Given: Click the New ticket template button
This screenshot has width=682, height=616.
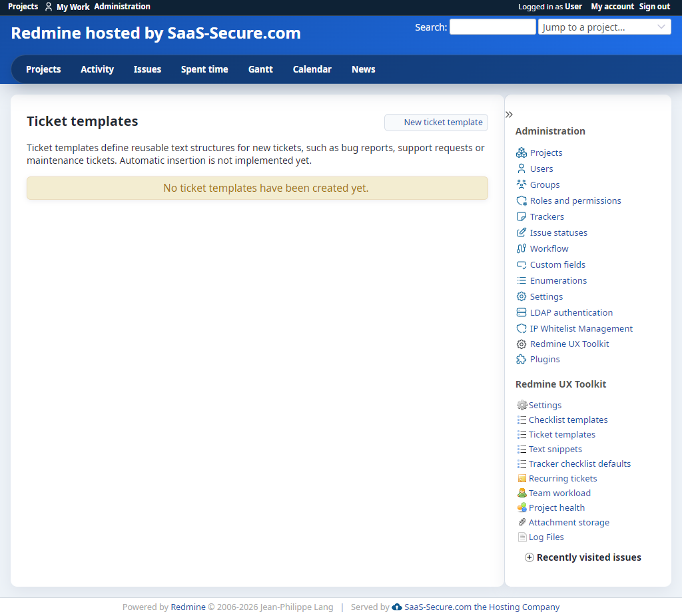Looking at the screenshot, I should [x=436, y=123].
